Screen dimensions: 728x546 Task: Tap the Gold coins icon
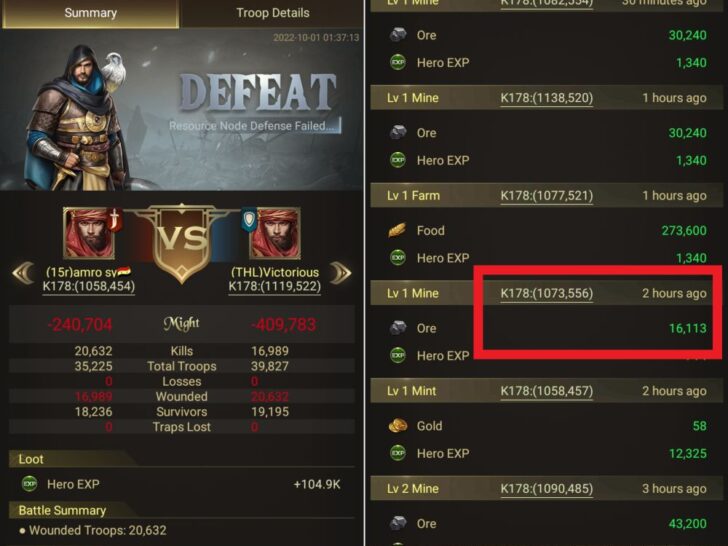point(397,426)
